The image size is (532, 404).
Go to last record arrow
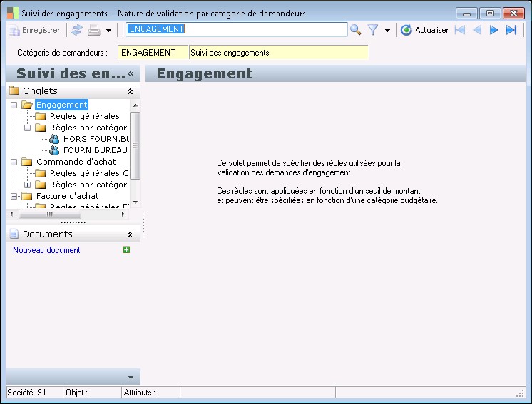(511, 30)
